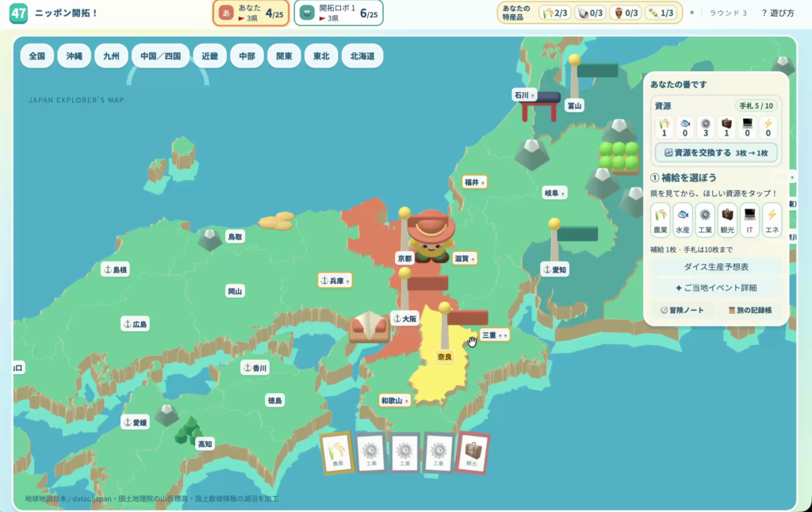812x512 pixels.
Task: Click the あなた player score panel
Action: pos(251,13)
